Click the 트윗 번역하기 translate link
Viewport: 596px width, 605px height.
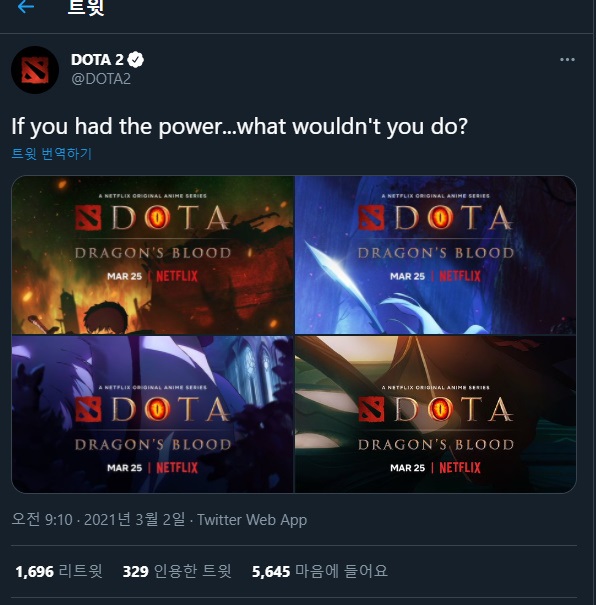(x=52, y=154)
